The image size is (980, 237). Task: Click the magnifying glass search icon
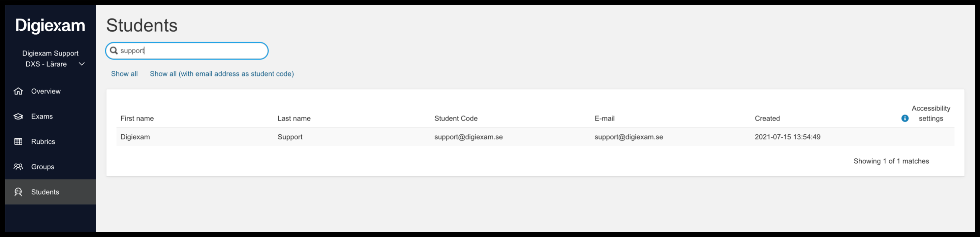pyautogui.click(x=113, y=50)
